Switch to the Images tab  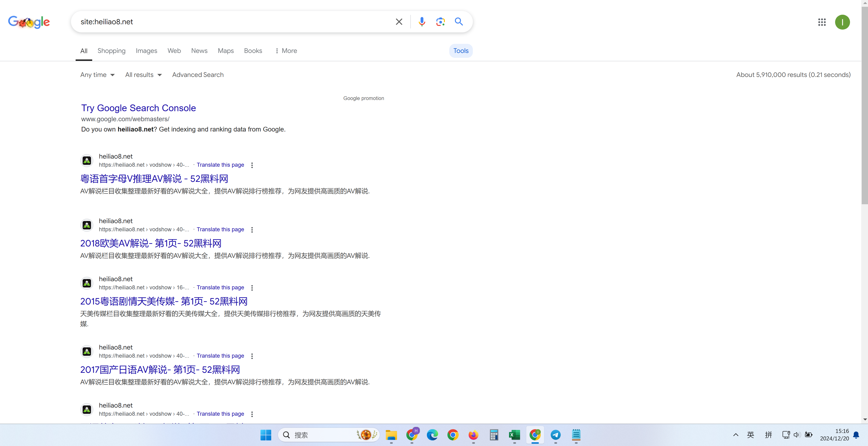pos(147,51)
